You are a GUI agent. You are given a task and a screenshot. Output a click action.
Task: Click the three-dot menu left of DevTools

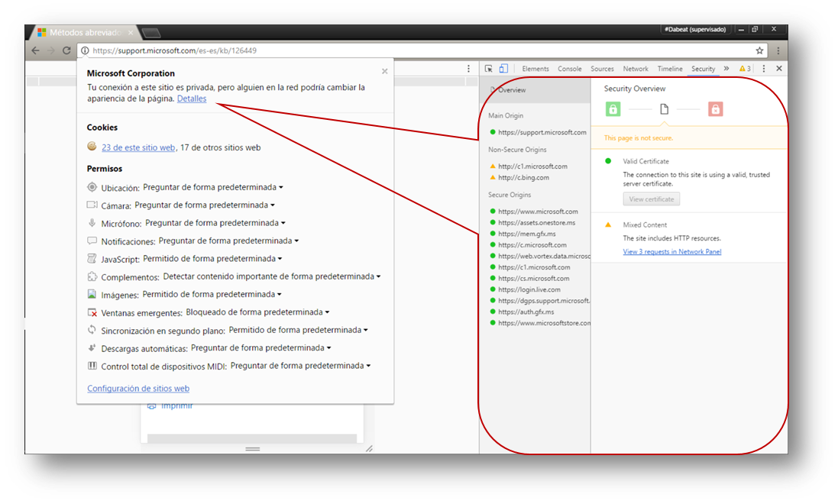(469, 69)
